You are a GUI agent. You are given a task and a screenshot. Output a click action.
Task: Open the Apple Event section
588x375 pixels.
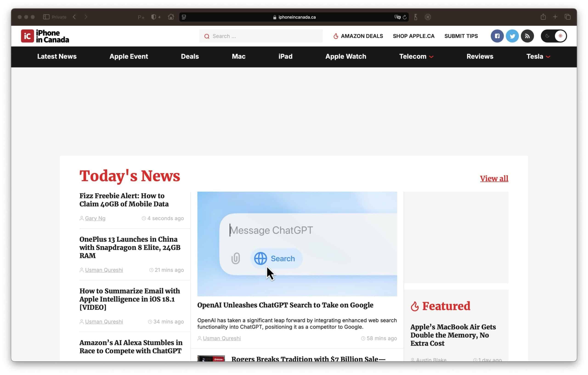coord(129,57)
